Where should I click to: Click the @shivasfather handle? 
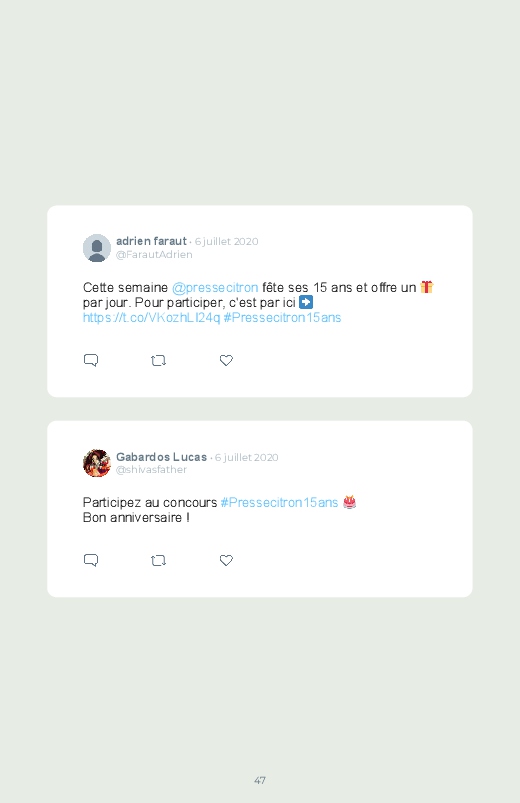point(151,470)
